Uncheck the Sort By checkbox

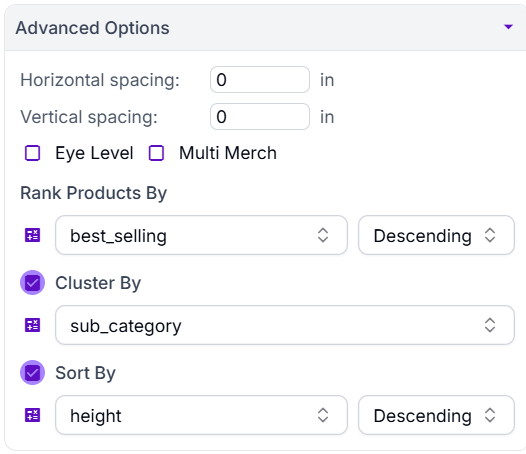coord(33,373)
